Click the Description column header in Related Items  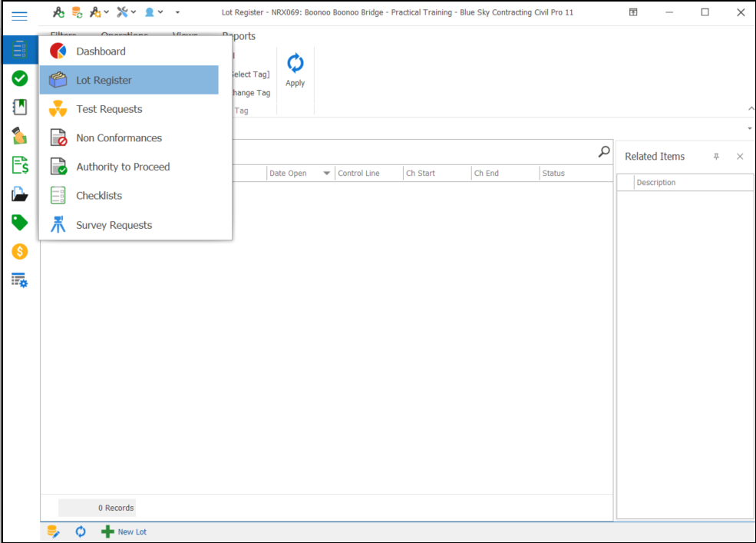pyautogui.click(x=693, y=183)
